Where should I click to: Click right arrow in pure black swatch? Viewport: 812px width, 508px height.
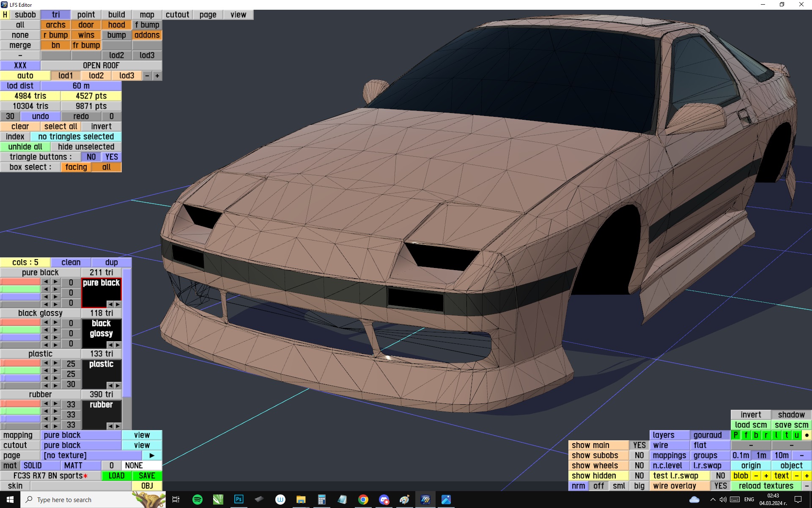(x=118, y=304)
